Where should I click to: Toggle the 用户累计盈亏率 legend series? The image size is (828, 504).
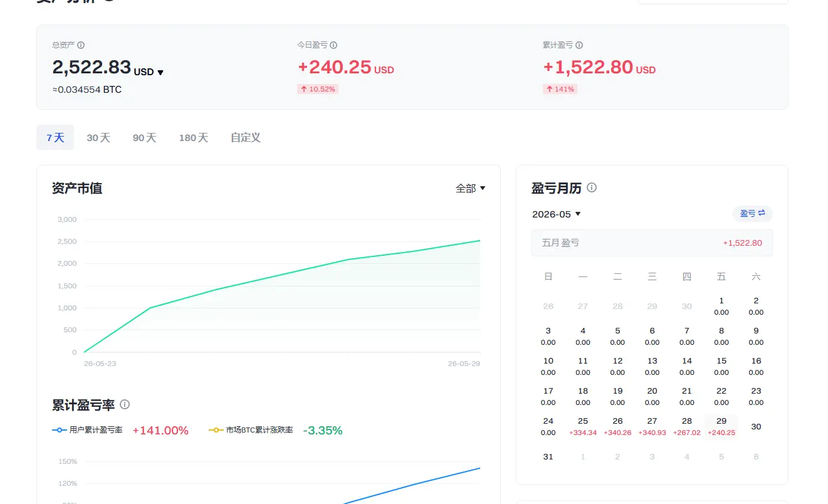pos(88,430)
